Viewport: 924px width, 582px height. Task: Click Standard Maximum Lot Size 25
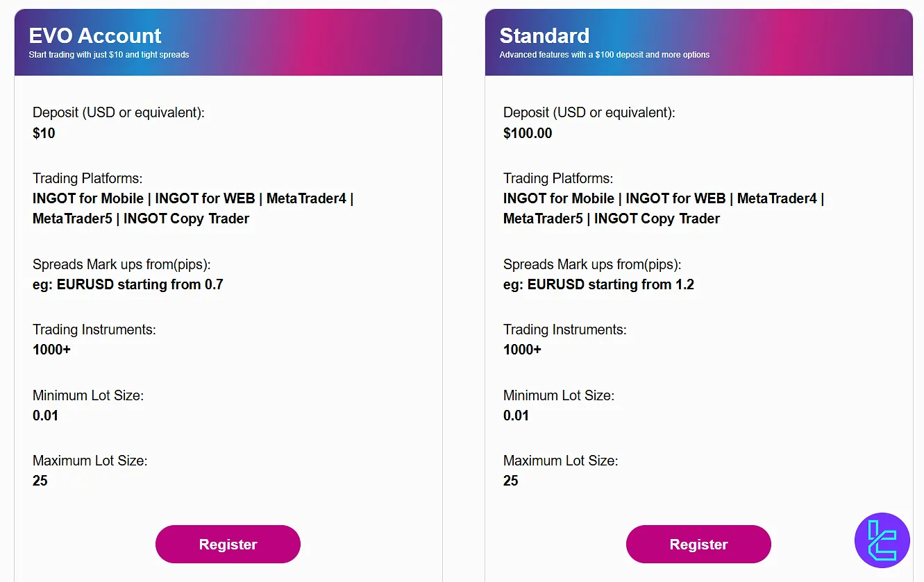(x=511, y=481)
